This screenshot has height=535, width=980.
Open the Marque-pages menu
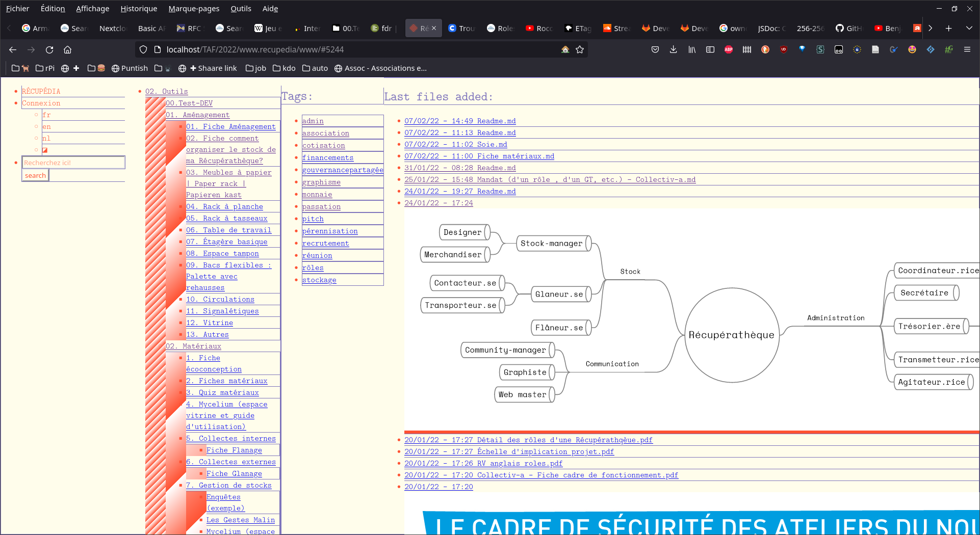194,9
